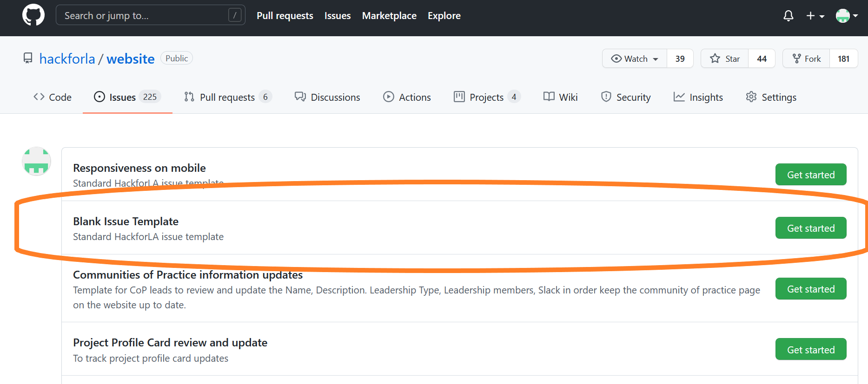View the 44 stargazers count
The height and width of the screenshot is (384, 868).
pyautogui.click(x=762, y=59)
